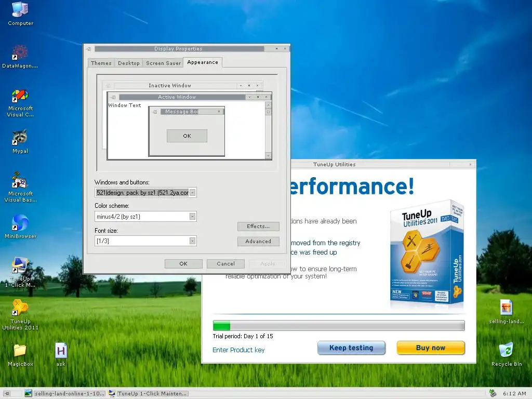
Task: Click the Advanced button
Action: click(258, 241)
